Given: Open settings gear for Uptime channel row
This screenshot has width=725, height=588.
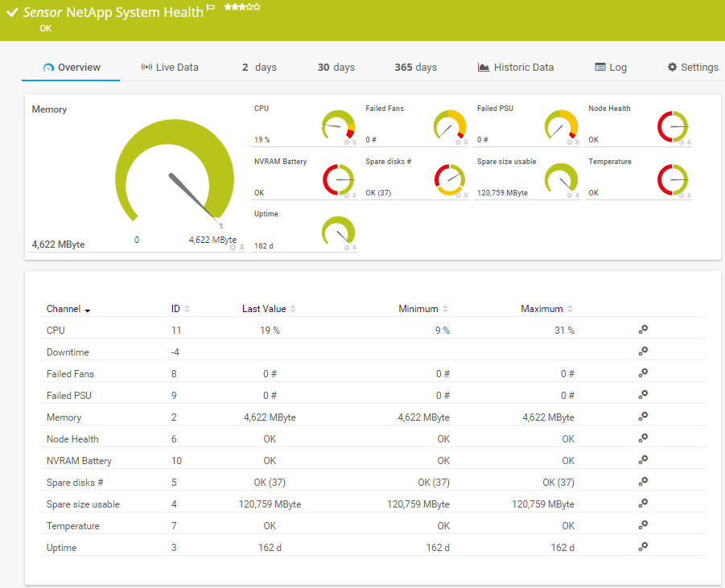Looking at the screenshot, I should tap(643, 547).
